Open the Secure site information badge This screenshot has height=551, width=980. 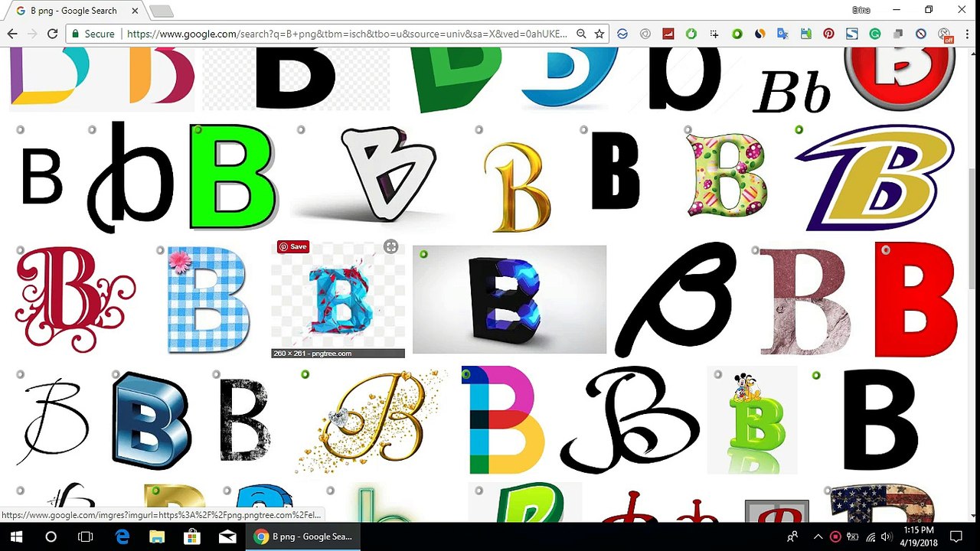(x=93, y=34)
